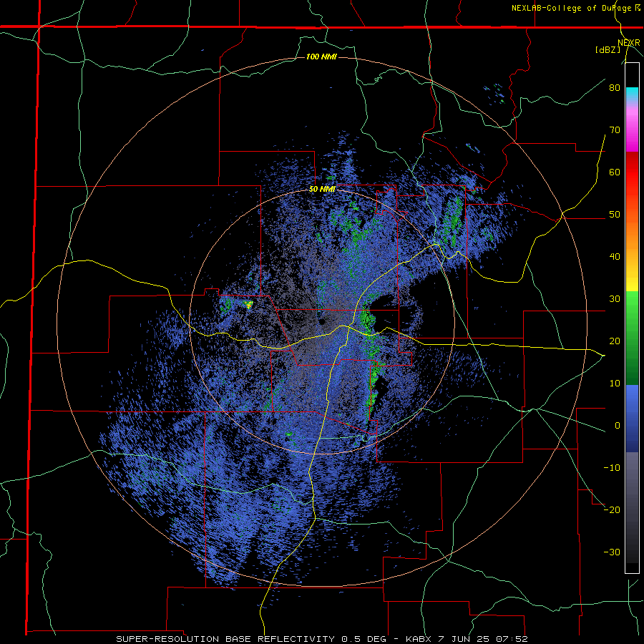Click the -30 value on dBZ scale
This screenshot has height=644, width=644.
coord(612,552)
